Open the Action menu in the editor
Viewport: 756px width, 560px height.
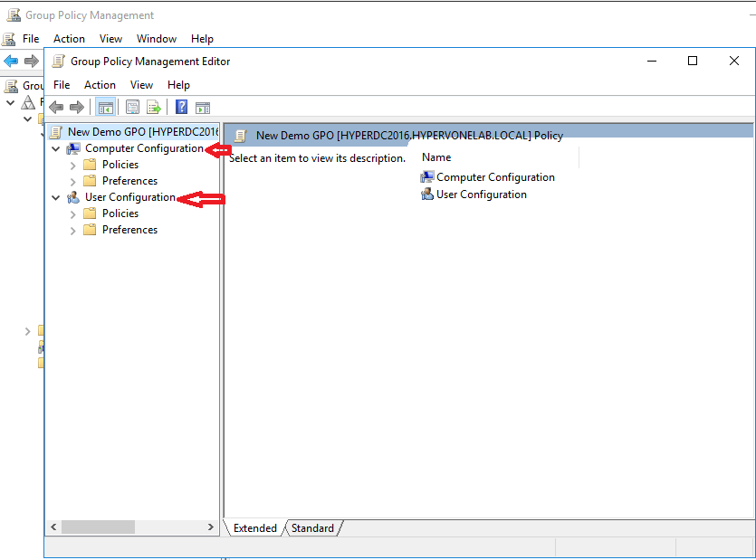tap(100, 84)
